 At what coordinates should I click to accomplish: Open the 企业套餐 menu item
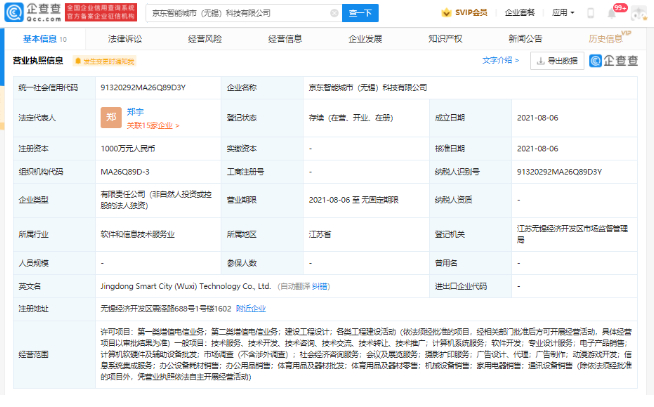(x=520, y=13)
